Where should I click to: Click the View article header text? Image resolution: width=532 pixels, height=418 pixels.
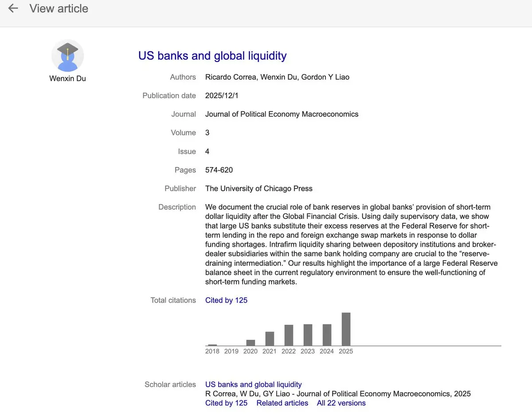click(59, 8)
